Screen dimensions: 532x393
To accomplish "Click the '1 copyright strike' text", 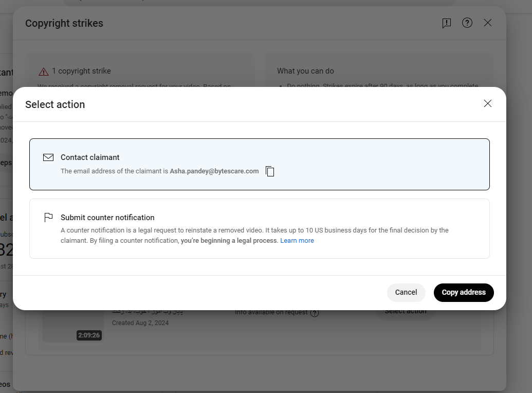I will tap(81, 71).
